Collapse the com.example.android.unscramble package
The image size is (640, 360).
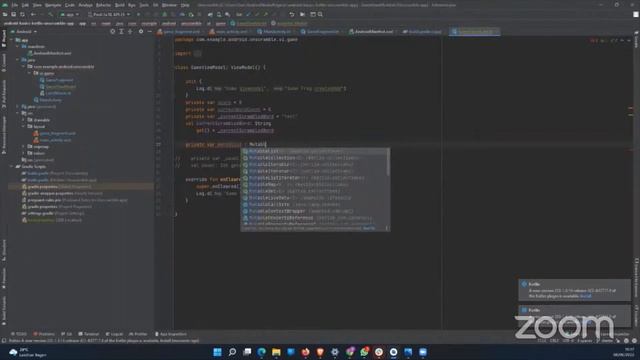(x=24, y=67)
